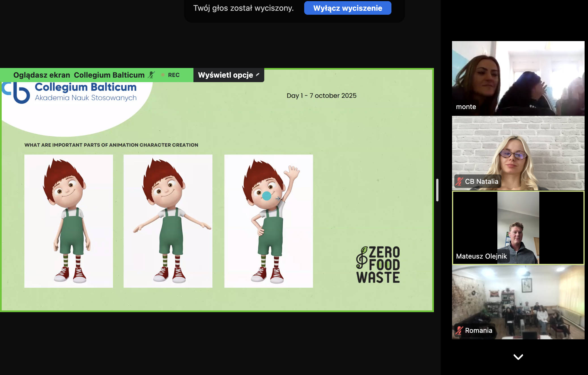Click the small arrow annotation near the waving character
Viewport: 588px width, 375px height.
278,199
